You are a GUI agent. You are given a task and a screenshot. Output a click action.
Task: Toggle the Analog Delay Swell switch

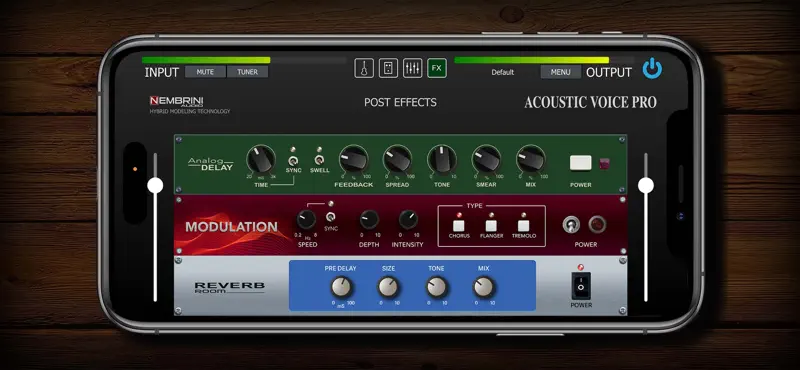pyautogui.click(x=319, y=160)
